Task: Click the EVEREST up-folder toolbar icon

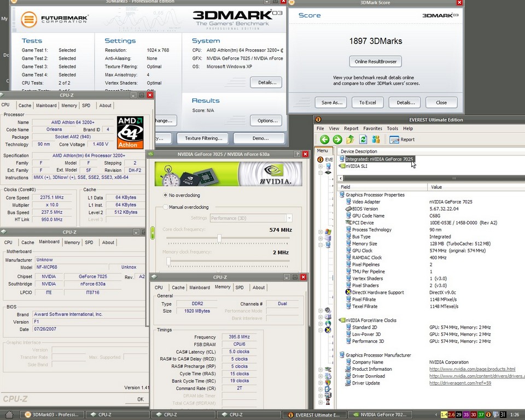Action: point(350,139)
